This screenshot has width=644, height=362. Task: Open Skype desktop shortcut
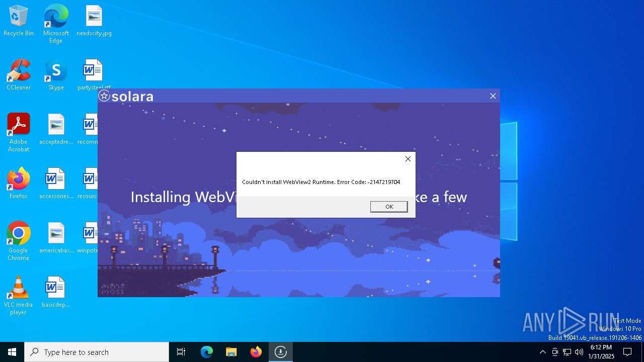tap(56, 75)
